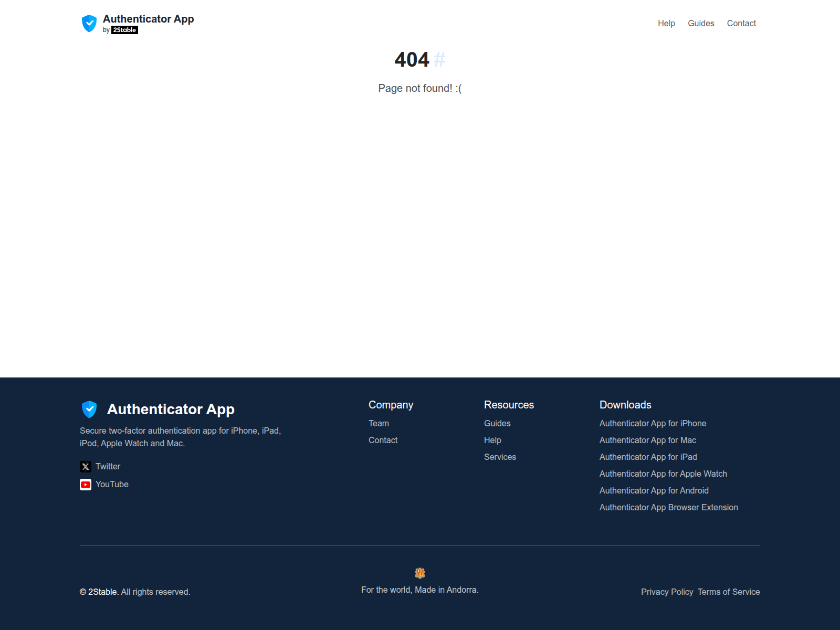The height and width of the screenshot is (630, 840).
Task: Click the anchor symbol next to 404
Action: point(439,60)
